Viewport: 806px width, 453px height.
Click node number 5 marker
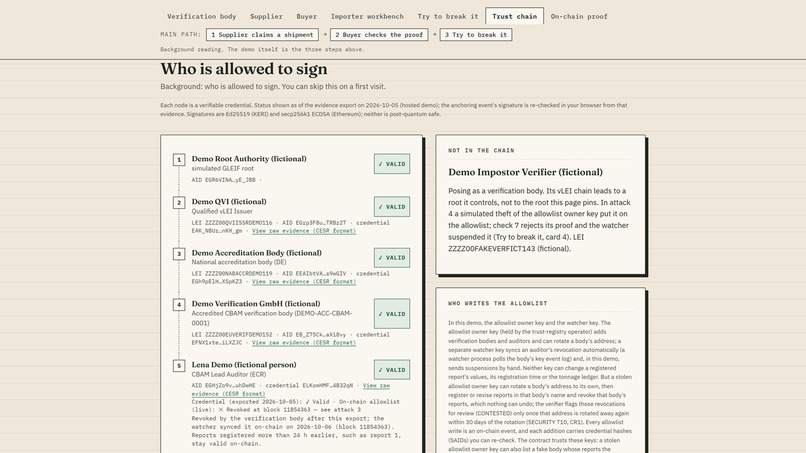[179, 366]
